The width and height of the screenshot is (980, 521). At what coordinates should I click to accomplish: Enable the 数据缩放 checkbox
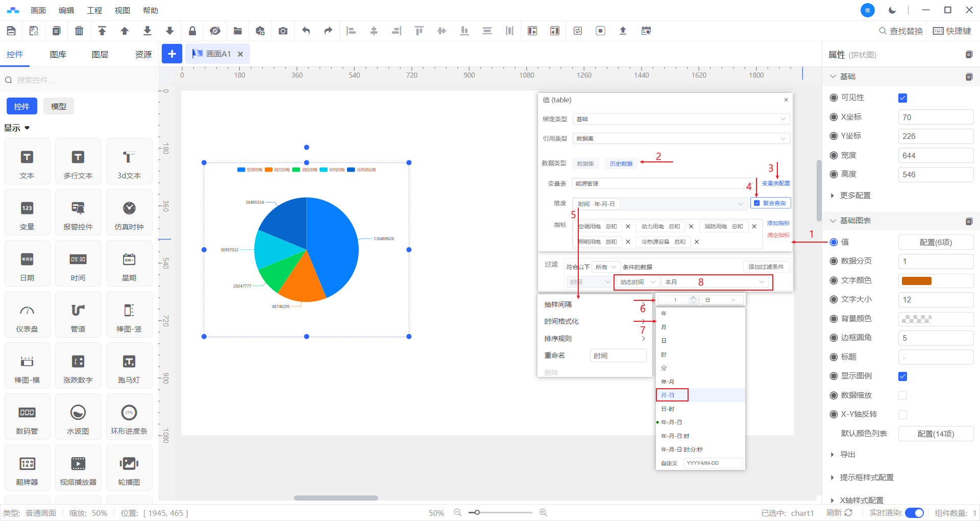[902, 395]
